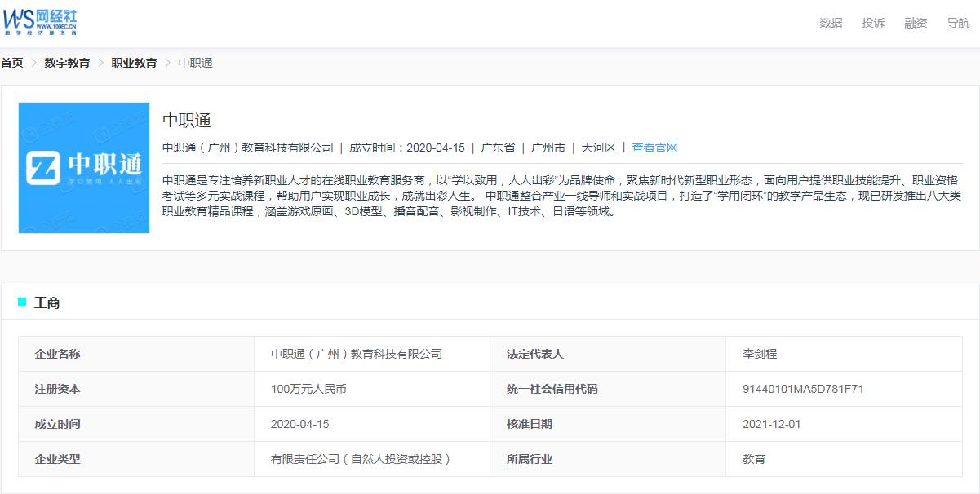Click the company name in header line
Image resolution: width=980 pixels, height=494 pixels.
(248, 148)
